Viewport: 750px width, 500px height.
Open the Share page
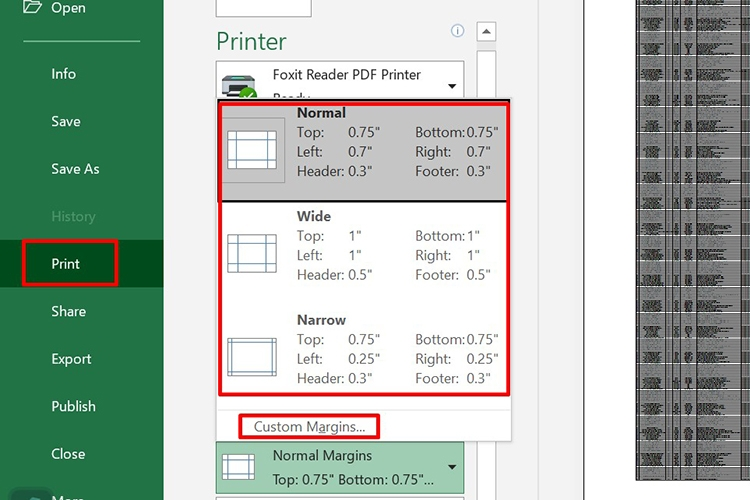[69, 312]
